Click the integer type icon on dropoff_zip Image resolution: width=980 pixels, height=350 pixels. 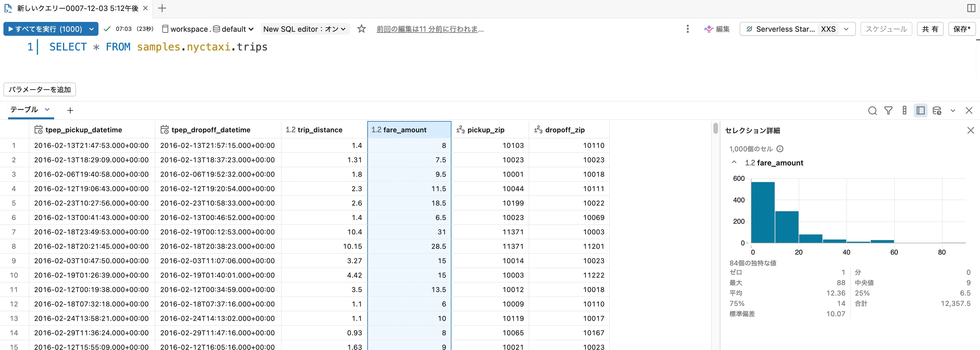coord(538,130)
